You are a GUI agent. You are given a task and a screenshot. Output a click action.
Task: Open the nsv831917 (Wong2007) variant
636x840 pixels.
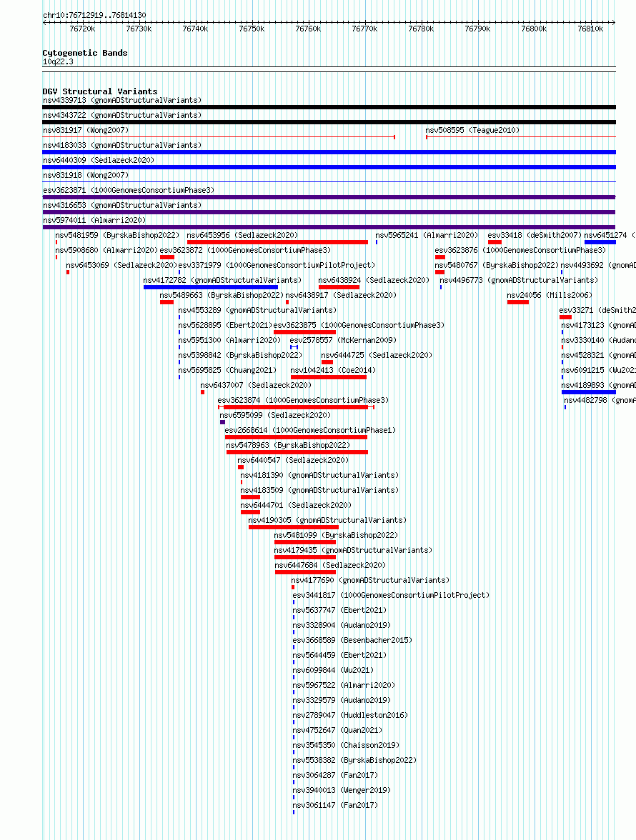tap(86, 130)
